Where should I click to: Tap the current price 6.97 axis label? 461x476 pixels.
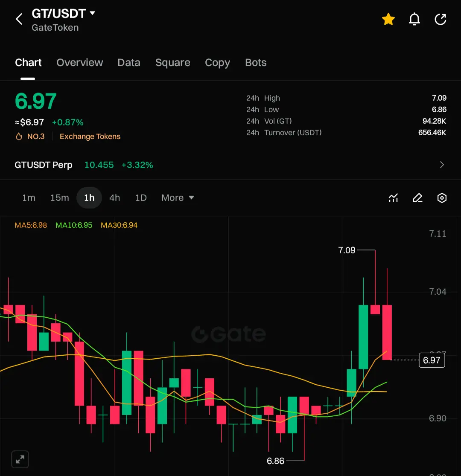pos(432,360)
